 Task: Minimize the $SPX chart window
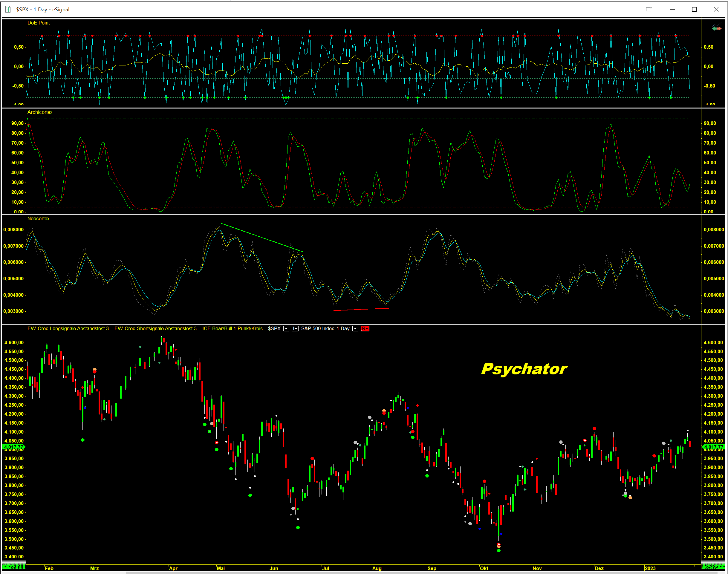point(672,9)
